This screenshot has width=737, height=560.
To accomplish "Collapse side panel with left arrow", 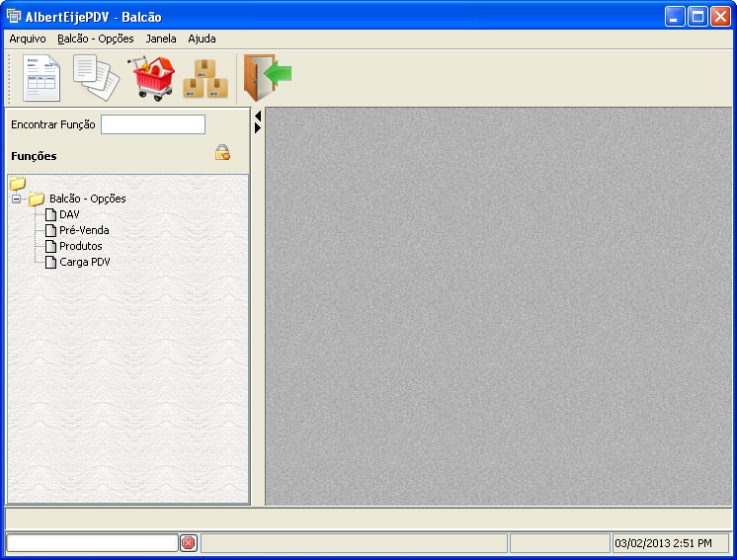I will (x=258, y=116).
